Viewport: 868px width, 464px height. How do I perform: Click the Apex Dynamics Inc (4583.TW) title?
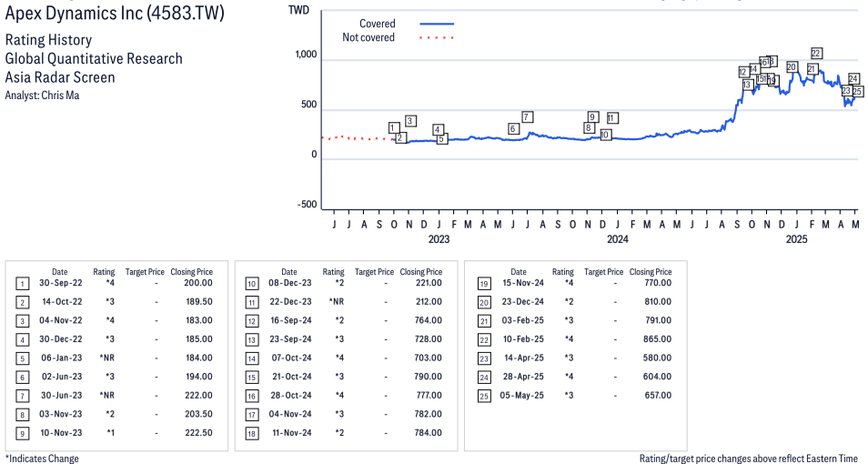tap(115, 13)
